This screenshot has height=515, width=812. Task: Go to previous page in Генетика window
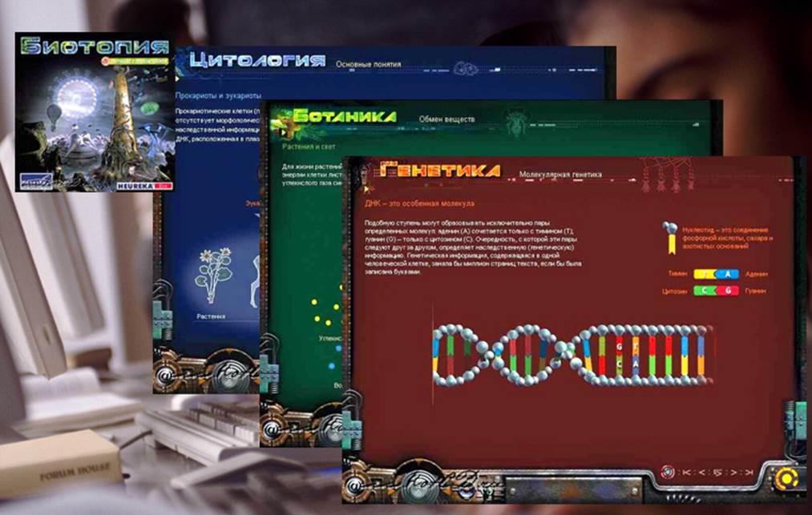coord(702,472)
